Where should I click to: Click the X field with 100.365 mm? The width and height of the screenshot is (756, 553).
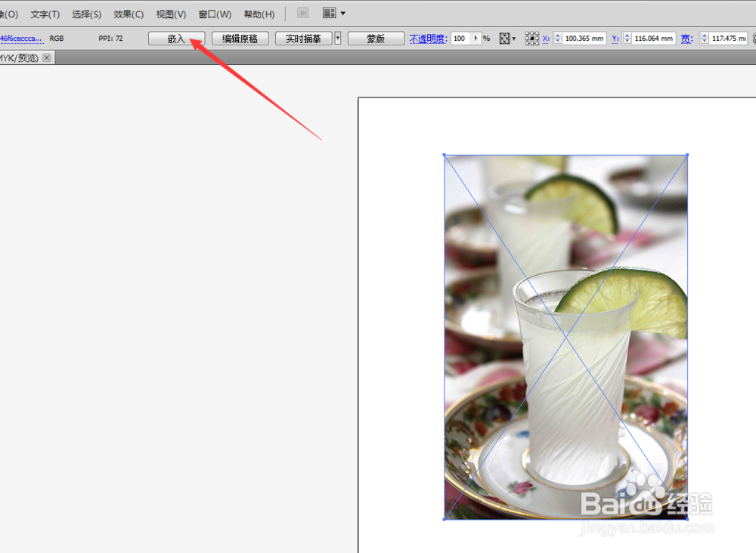(x=584, y=39)
